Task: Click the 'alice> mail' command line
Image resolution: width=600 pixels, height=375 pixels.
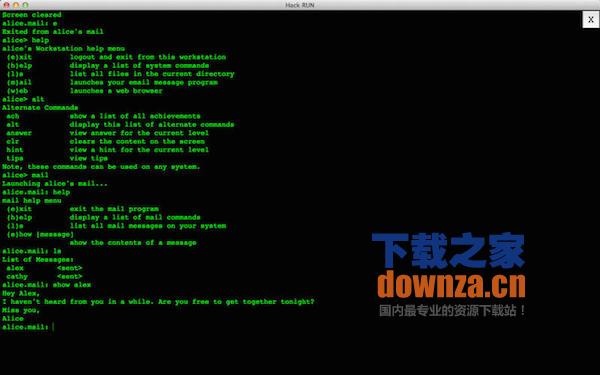Action: (x=26, y=175)
